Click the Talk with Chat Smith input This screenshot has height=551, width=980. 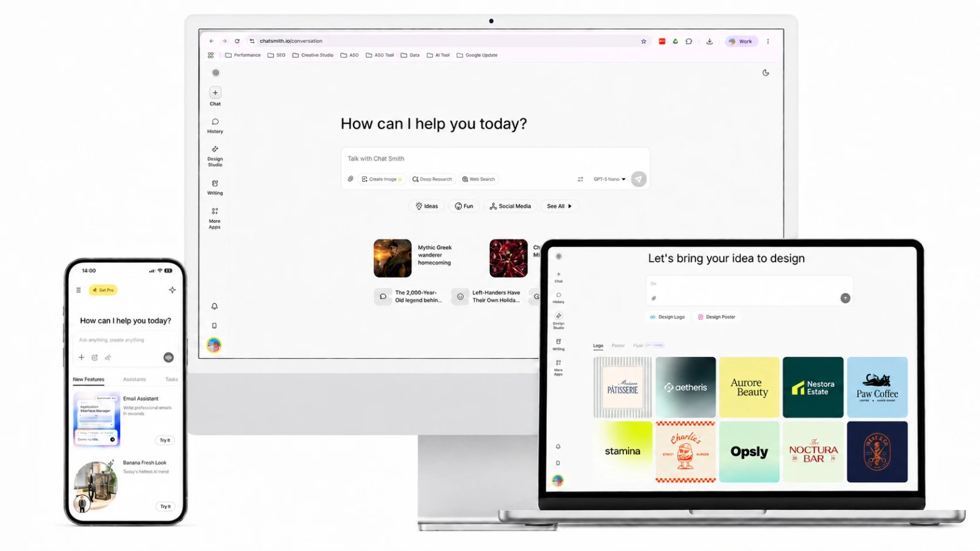click(495, 159)
